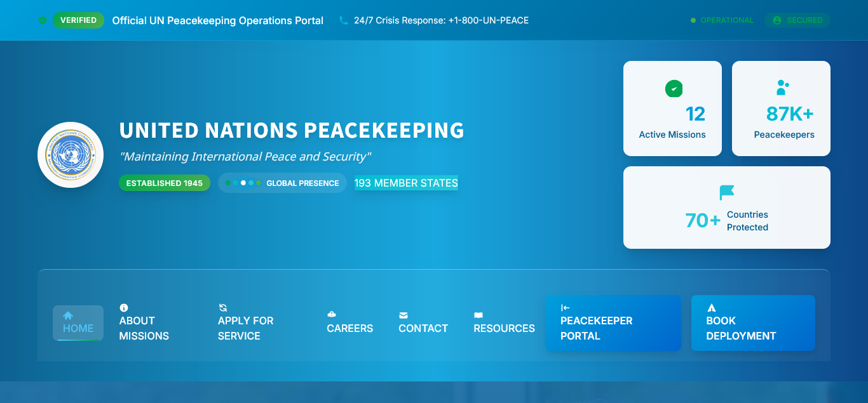The height and width of the screenshot is (403, 868).
Task: Select the Secured status badge
Action: (x=797, y=20)
